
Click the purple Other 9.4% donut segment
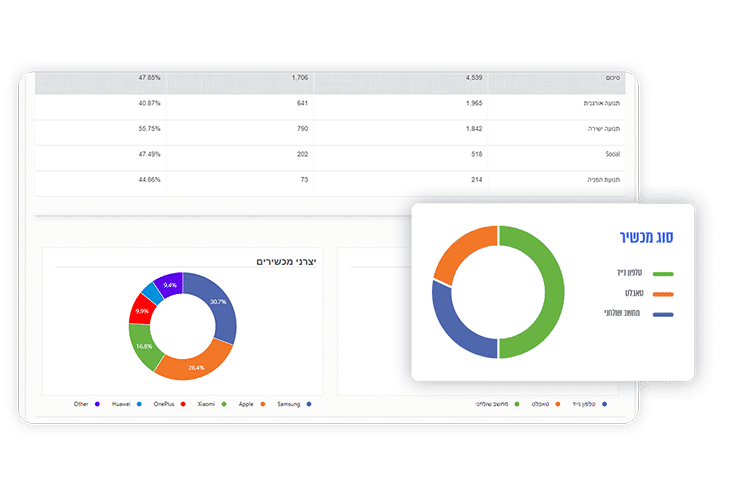tap(169, 284)
